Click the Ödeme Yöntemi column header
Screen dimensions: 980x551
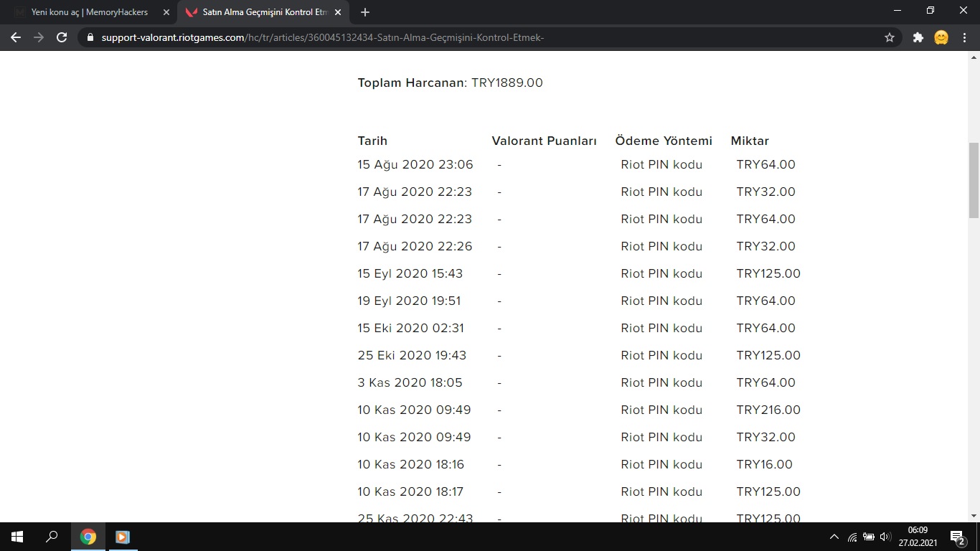[664, 141]
